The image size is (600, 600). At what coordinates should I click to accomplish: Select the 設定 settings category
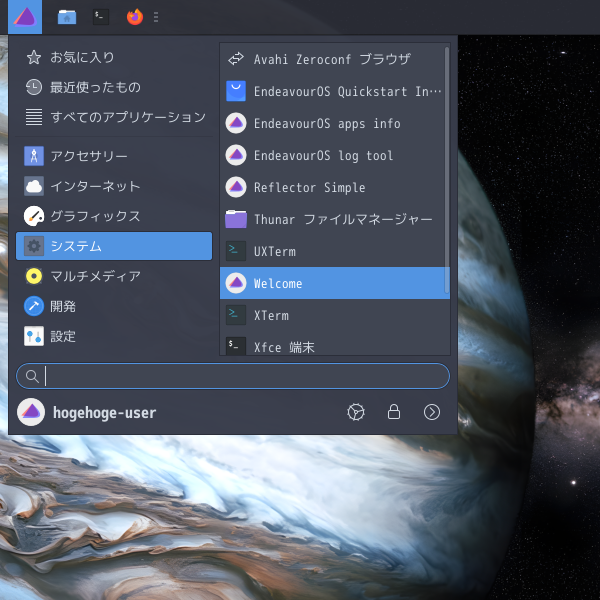coord(114,336)
